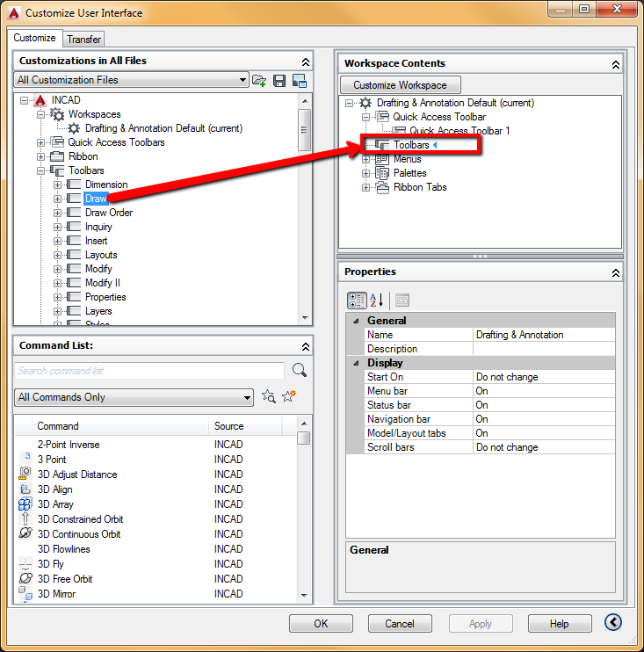Image resolution: width=644 pixels, height=652 pixels.
Task: Click the load partial customization file icon
Action: point(259,80)
